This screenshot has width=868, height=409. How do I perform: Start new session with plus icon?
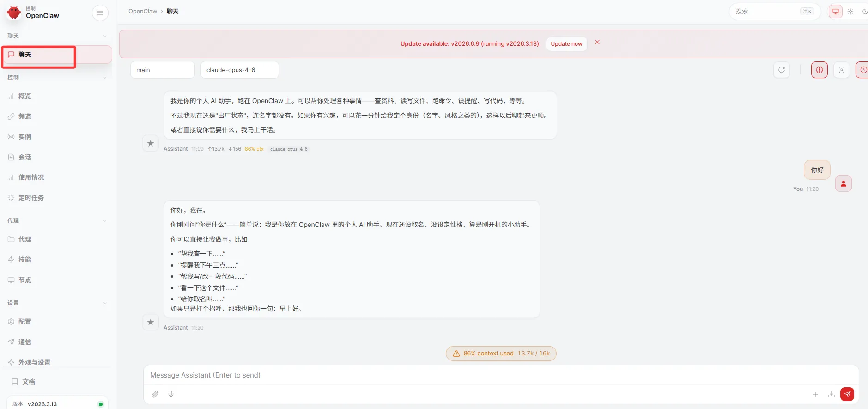(816, 394)
